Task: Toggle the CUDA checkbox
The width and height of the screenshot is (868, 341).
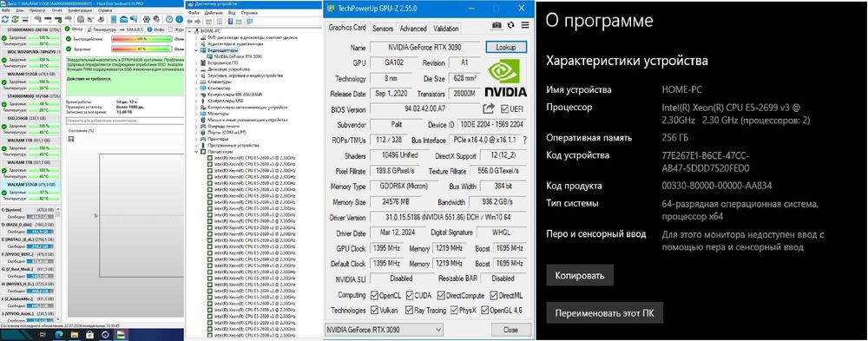Action: point(411,296)
